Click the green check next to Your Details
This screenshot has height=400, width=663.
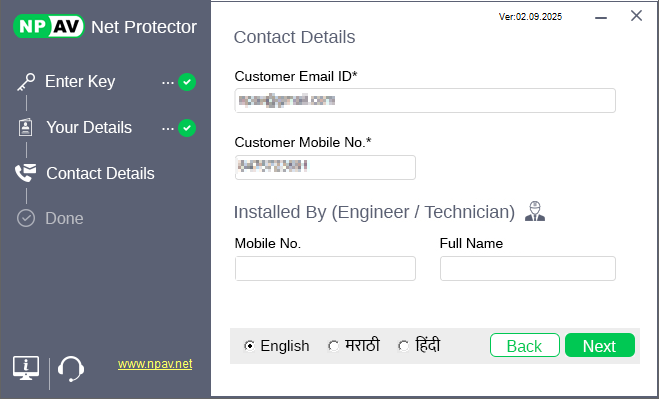tap(187, 128)
